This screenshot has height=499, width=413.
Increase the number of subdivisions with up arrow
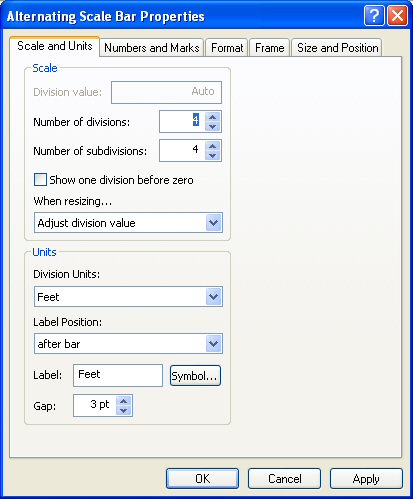tap(213, 146)
